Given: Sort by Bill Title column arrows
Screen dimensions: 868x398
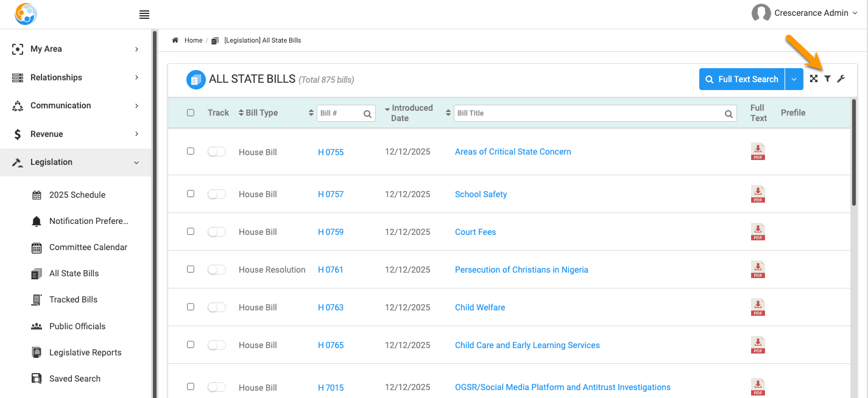Looking at the screenshot, I should tap(449, 113).
